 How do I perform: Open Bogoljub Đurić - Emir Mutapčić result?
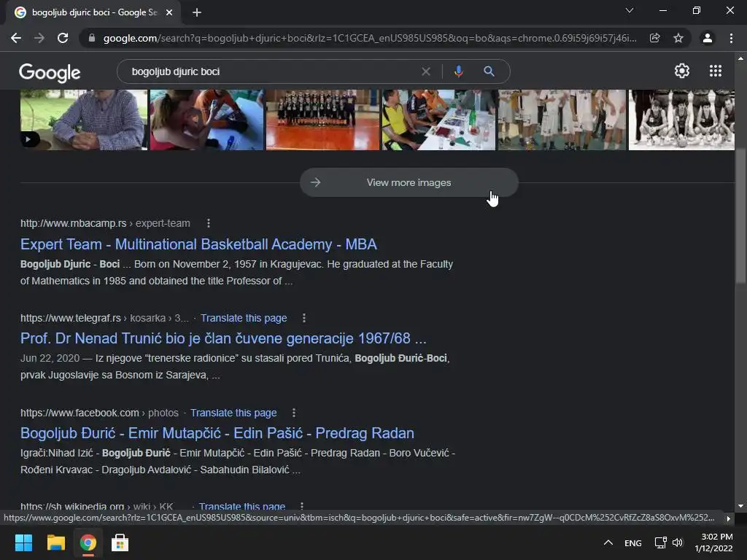coord(217,433)
